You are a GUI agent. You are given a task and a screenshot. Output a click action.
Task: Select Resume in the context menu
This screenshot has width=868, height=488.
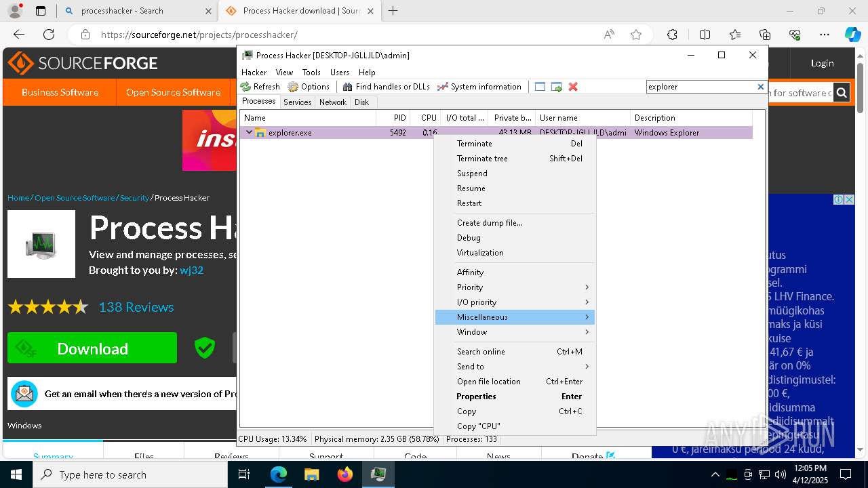click(515, 188)
